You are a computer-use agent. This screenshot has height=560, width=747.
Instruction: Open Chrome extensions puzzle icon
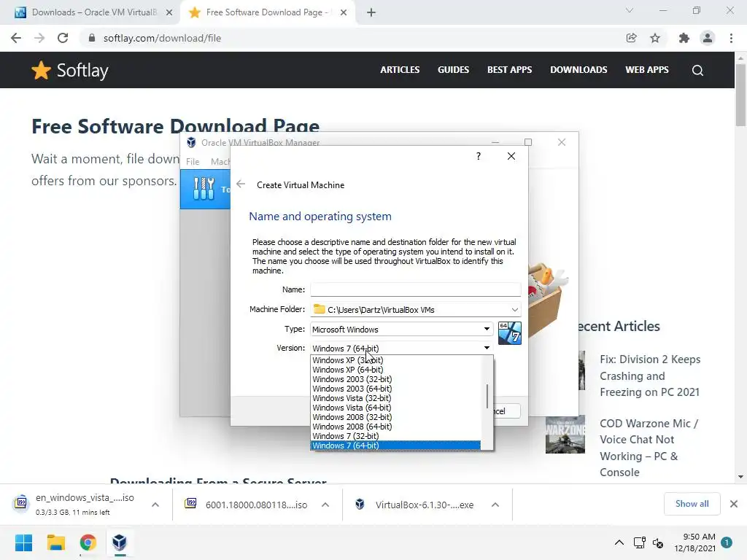[684, 38]
